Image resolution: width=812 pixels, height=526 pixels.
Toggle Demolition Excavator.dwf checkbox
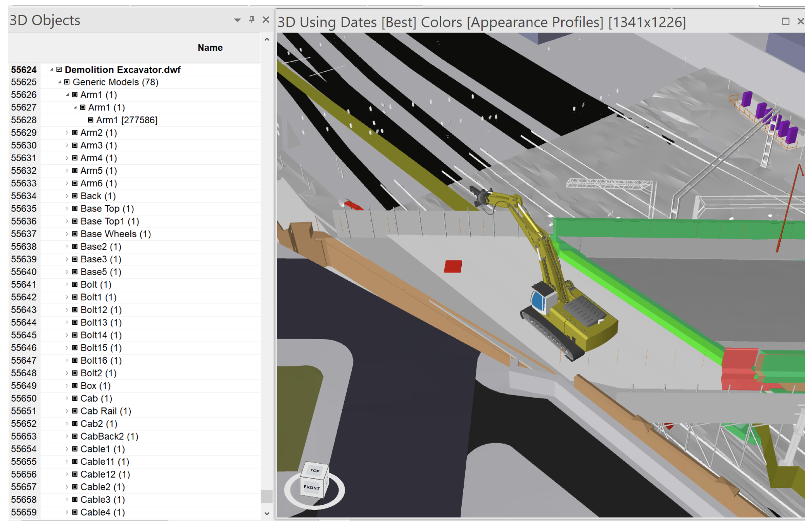coord(59,70)
